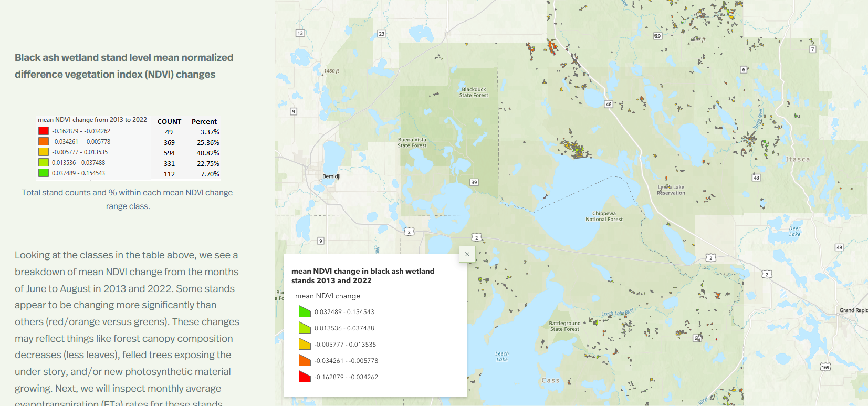
Task: Click the Route 39 road marker
Action: point(474,182)
